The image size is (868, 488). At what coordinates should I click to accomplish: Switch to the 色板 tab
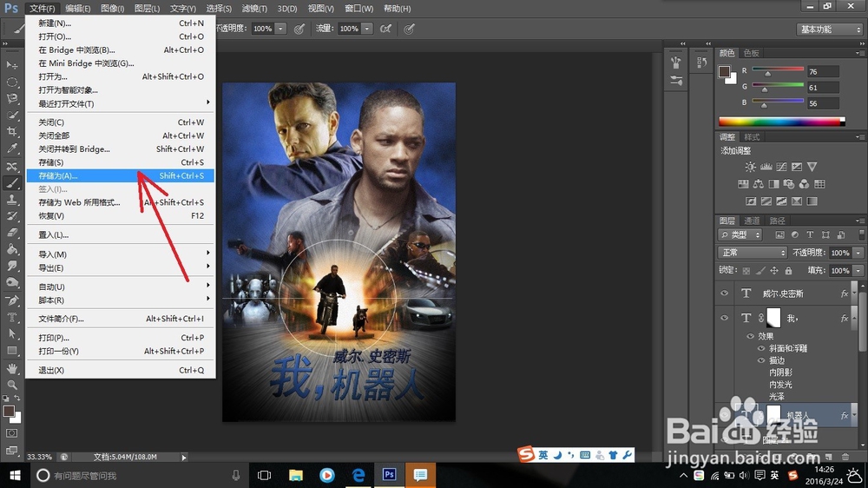[x=751, y=53]
